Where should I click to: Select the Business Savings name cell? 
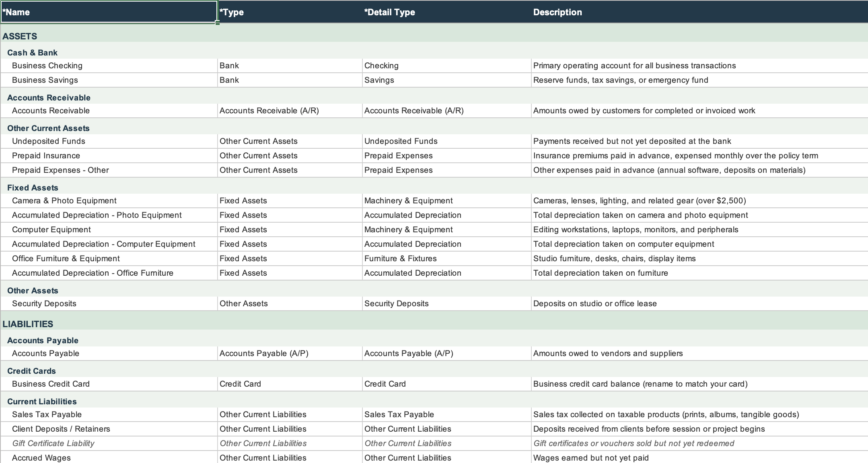(x=109, y=80)
